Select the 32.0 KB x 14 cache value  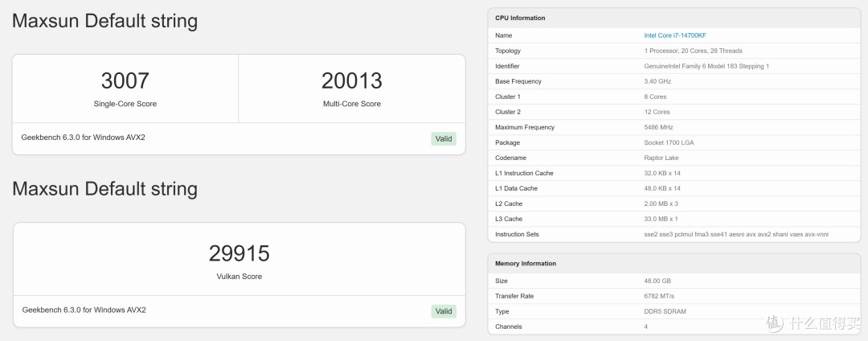tap(662, 173)
